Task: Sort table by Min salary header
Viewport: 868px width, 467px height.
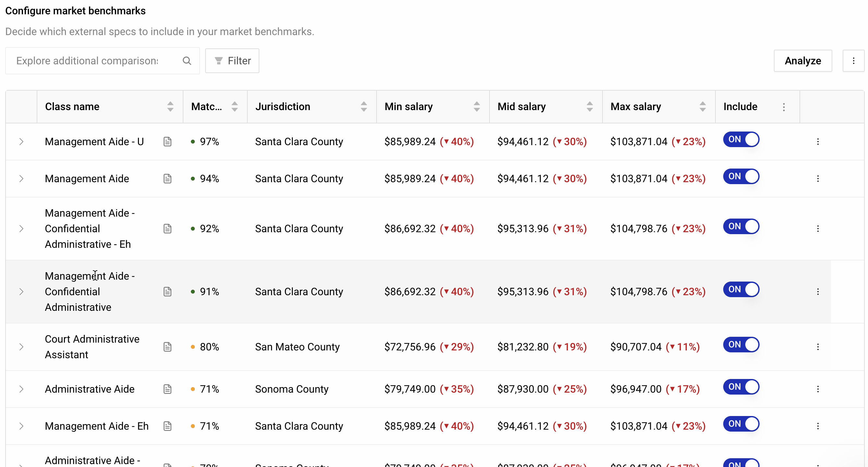Action: pyautogui.click(x=477, y=107)
